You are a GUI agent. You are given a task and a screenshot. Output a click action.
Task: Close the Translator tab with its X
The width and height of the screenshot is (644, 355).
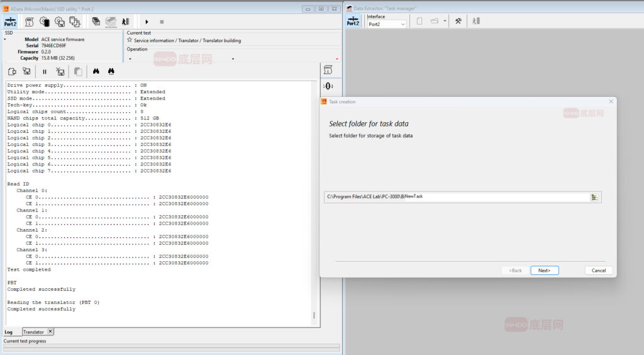pos(50,331)
